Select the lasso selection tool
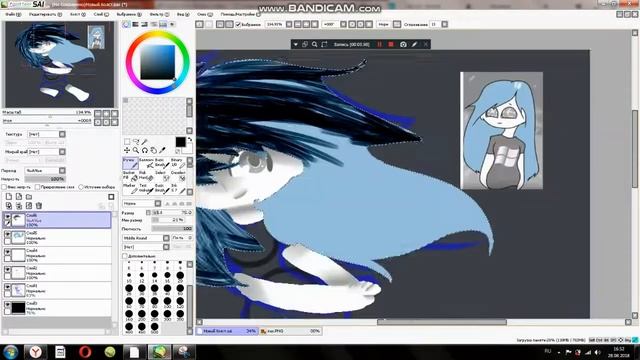Viewport: 640px width, 360px height. pos(136,142)
